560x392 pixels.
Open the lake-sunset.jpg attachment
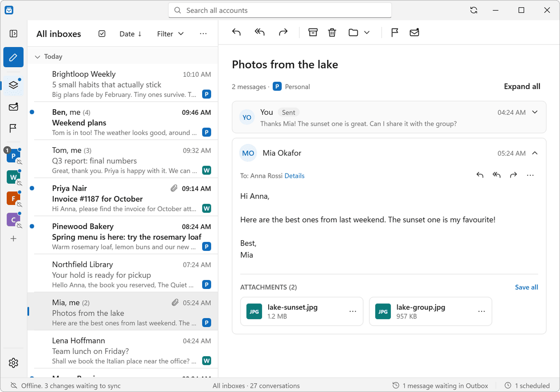[301, 311]
